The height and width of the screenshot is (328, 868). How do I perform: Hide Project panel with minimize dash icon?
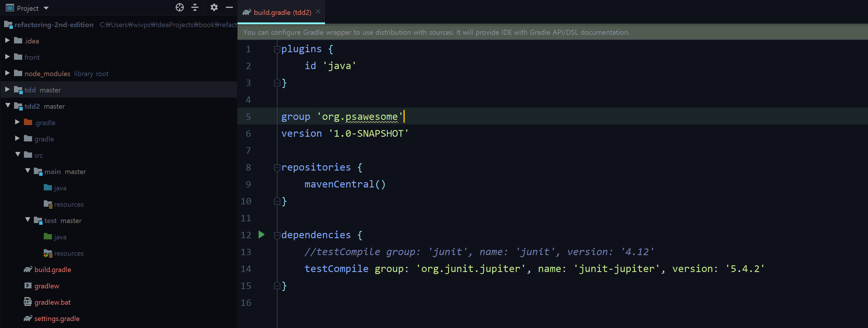[229, 7]
